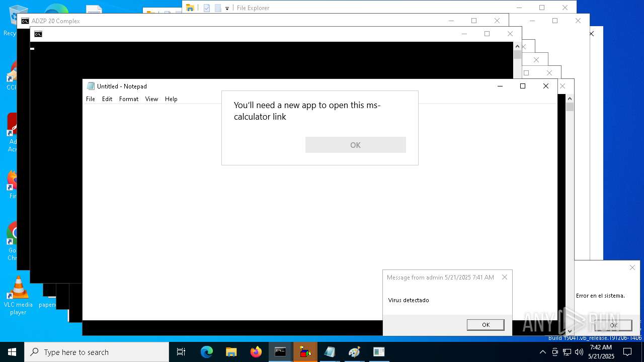The width and height of the screenshot is (644, 362).
Task: Switch to the Paint taskbar icon
Action: point(355,352)
